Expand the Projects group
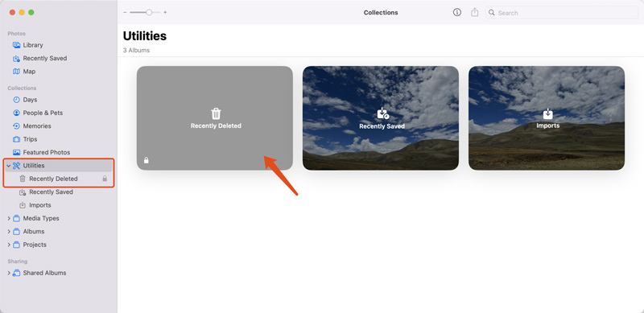Image resolution: width=644 pixels, height=313 pixels. click(9, 245)
